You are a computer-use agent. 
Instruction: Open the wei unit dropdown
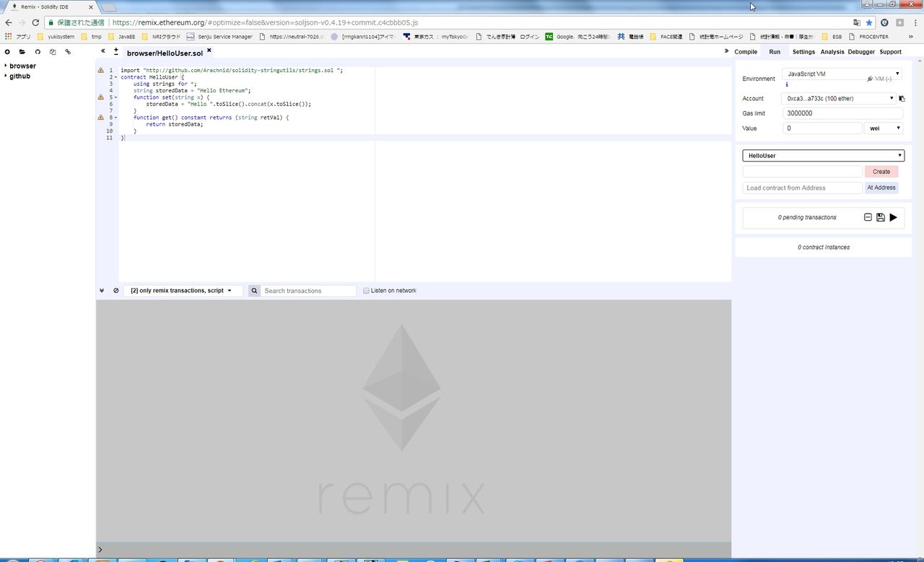click(884, 128)
